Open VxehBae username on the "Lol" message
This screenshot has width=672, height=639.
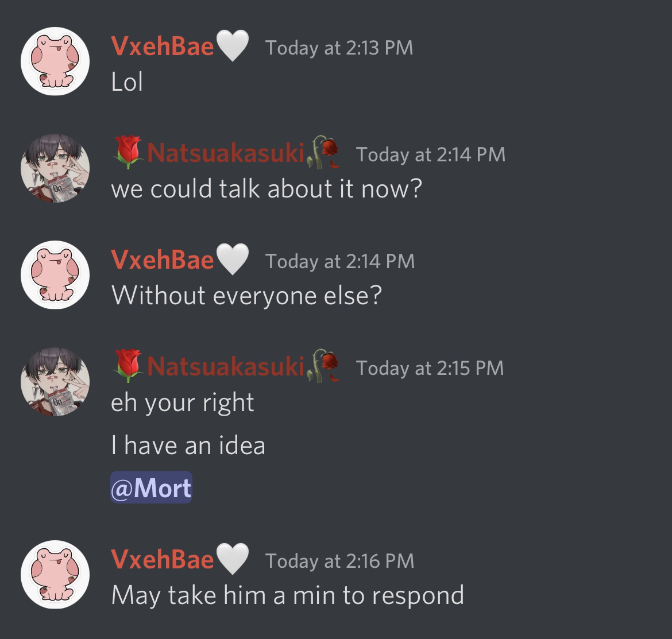tap(163, 46)
